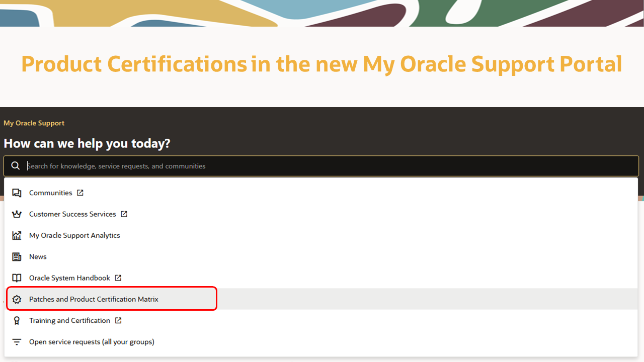Click the Customer Success Services crown icon

click(17, 214)
